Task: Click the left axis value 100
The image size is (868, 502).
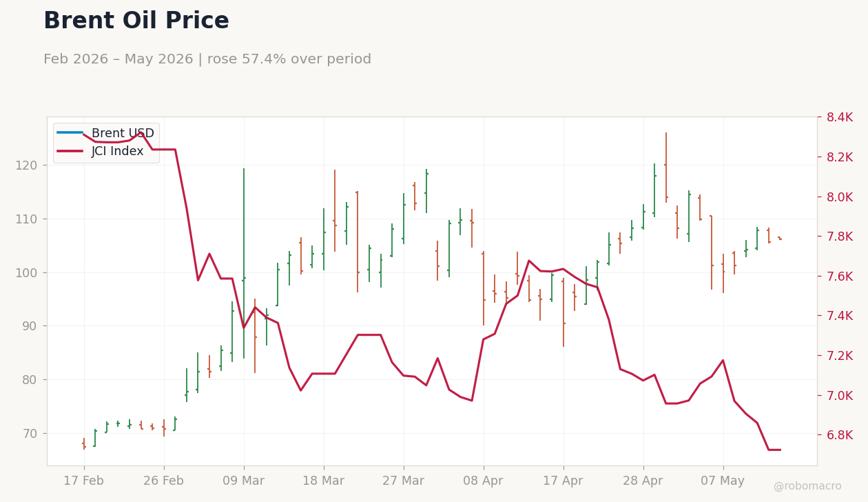Action: click(x=25, y=273)
